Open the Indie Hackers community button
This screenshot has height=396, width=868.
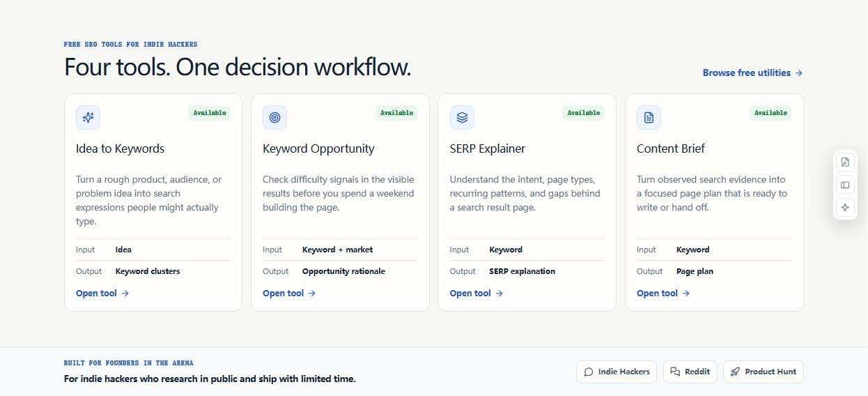pos(617,372)
